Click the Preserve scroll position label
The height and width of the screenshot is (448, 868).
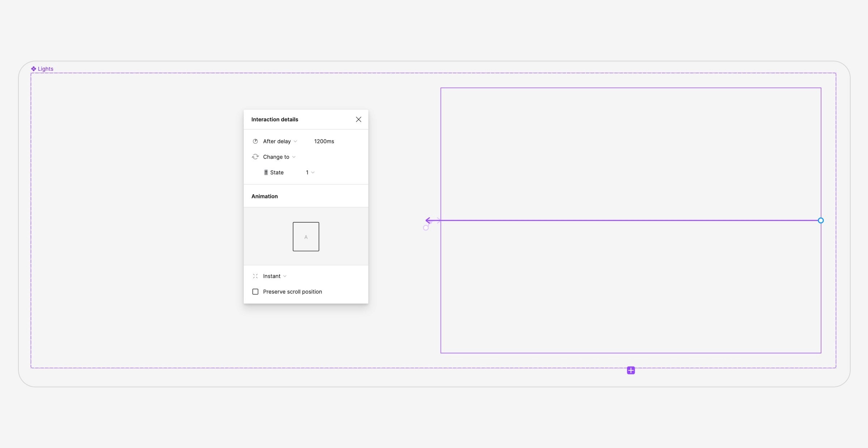[292, 292]
